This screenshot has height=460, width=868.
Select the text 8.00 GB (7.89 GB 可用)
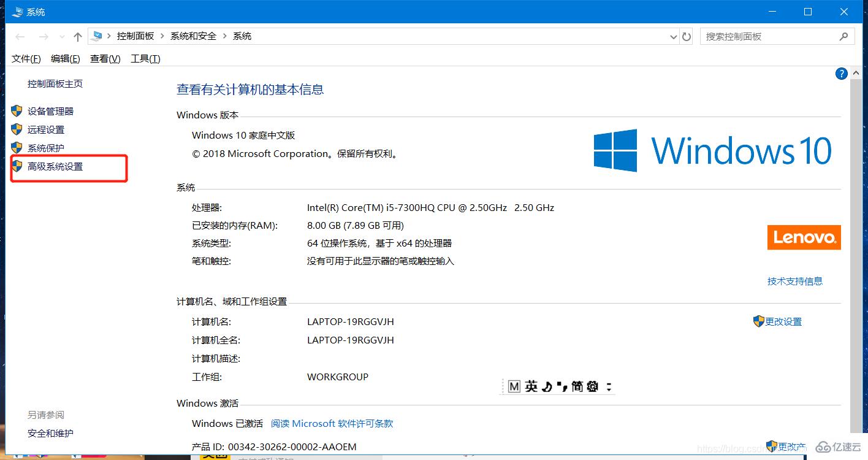click(x=356, y=225)
